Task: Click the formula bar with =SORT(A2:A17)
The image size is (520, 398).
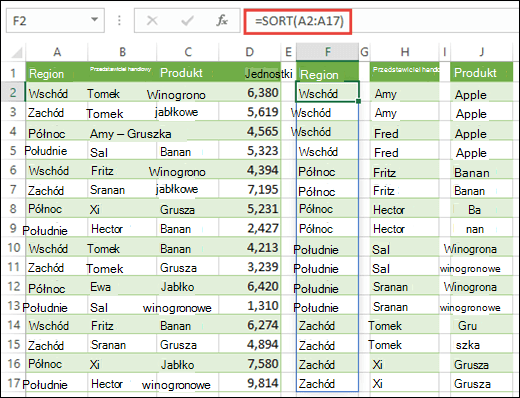Action: 381,21
